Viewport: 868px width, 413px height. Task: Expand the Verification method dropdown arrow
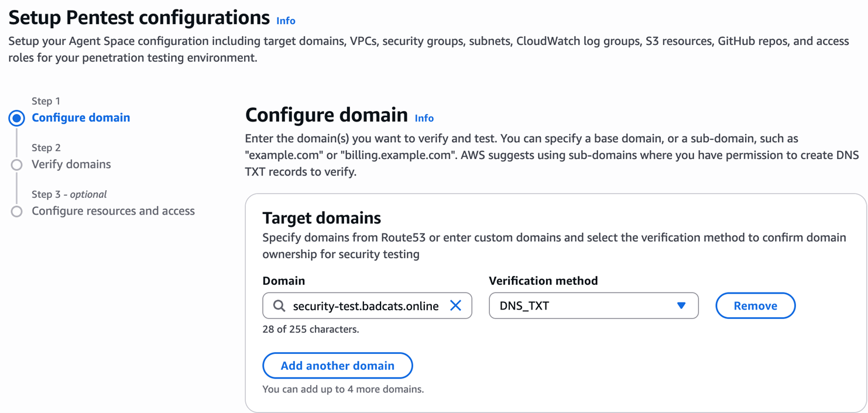(x=681, y=305)
